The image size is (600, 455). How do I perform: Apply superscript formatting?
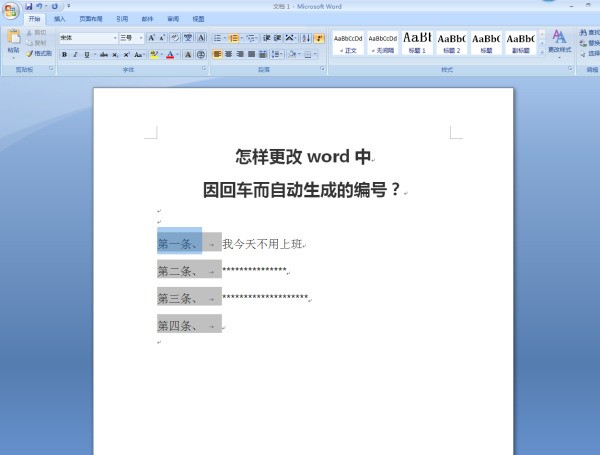126,55
